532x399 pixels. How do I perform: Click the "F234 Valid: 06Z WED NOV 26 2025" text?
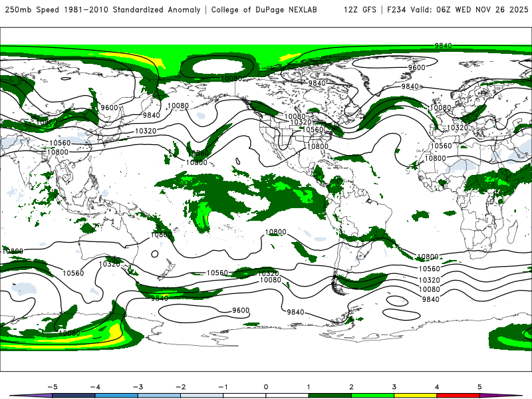pos(458,9)
